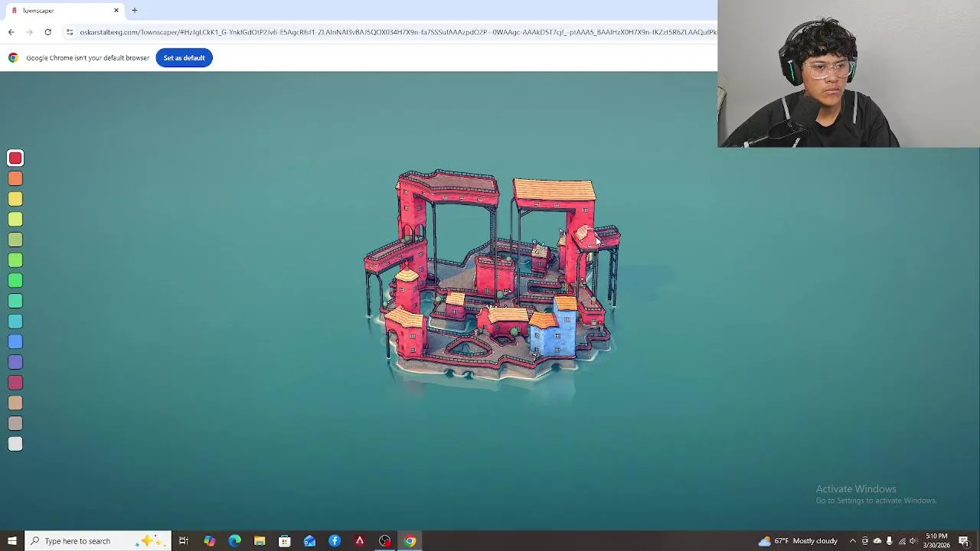Select the tan beige color swatch
This screenshot has height=551, width=980.
(15, 403)
